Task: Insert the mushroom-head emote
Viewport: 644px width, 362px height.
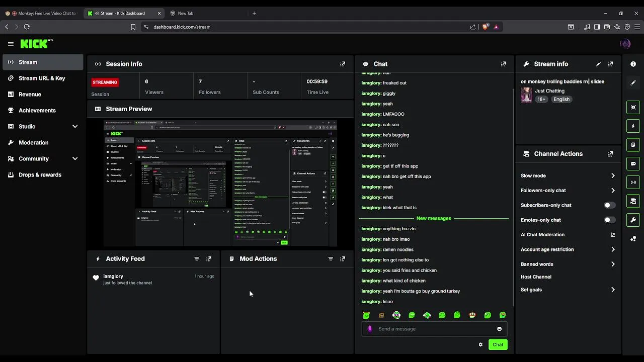Action: [x=472, y=315]
